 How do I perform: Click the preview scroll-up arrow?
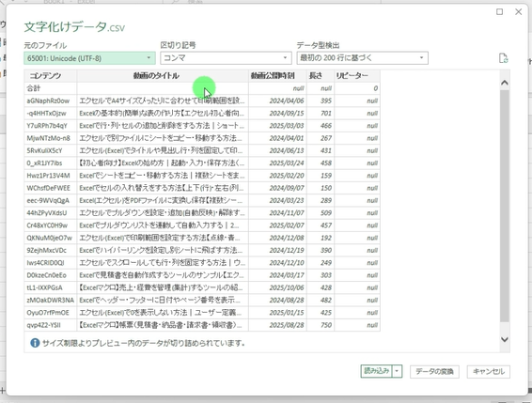pyautogui.click(x=505, y=83)
